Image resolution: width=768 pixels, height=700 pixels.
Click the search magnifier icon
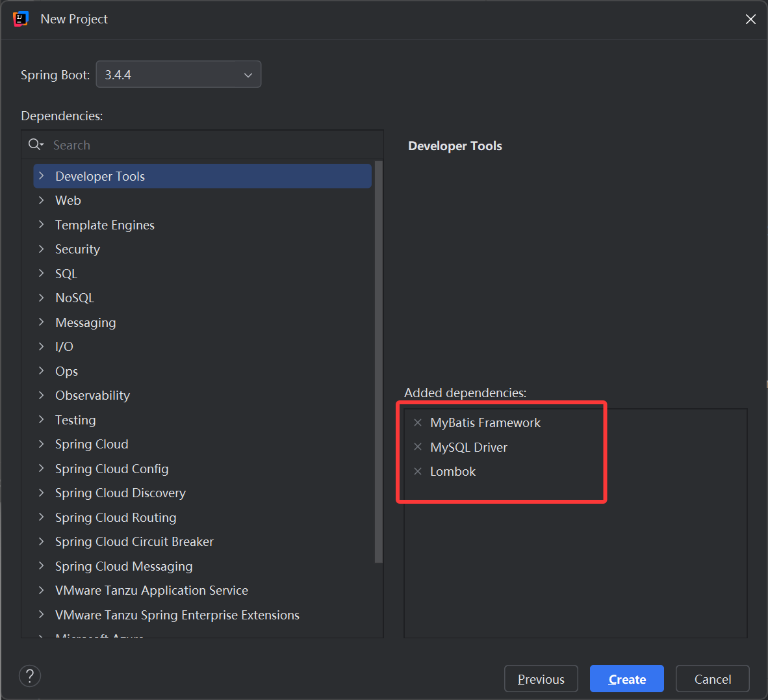[36, 144]
